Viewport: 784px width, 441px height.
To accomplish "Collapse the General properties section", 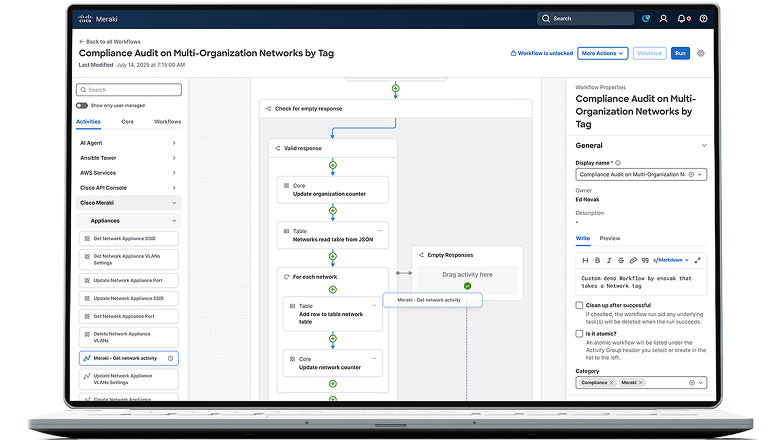I will [x=703, y=145].
